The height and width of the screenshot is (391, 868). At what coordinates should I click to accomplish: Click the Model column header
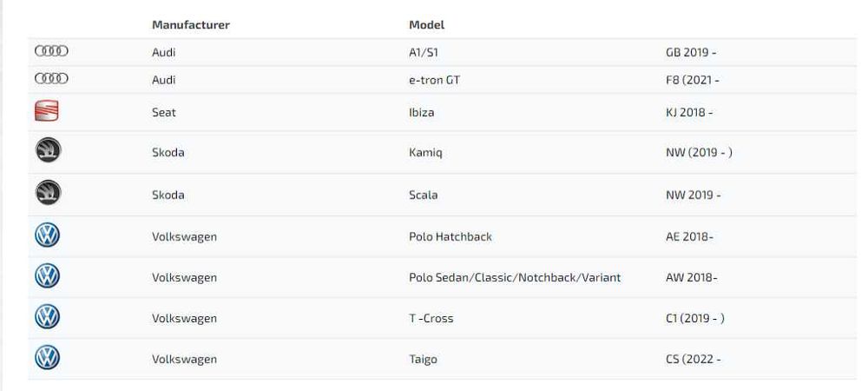point(426,25)
